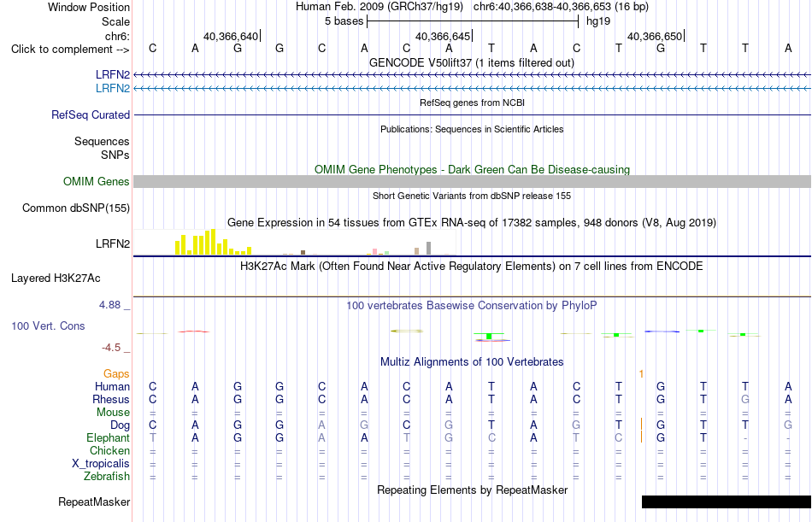
Task: Click the first T in Elephant row
Action: coord(152,437)
